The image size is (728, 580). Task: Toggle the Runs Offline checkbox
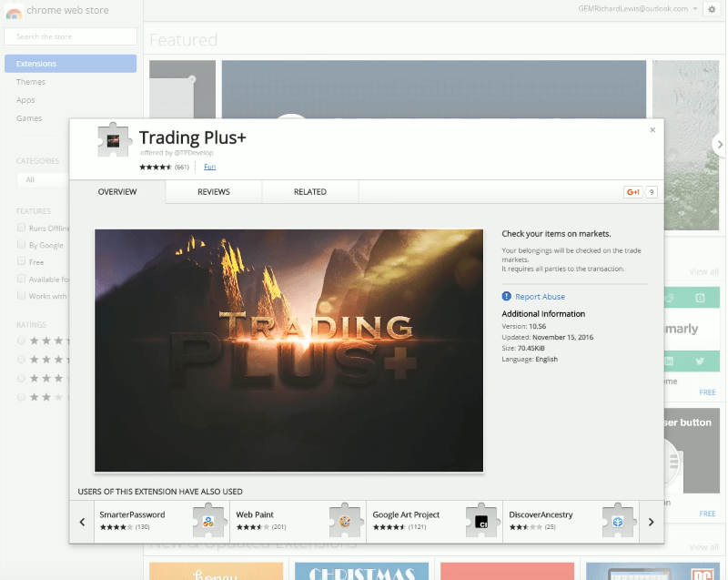(21, 228)
